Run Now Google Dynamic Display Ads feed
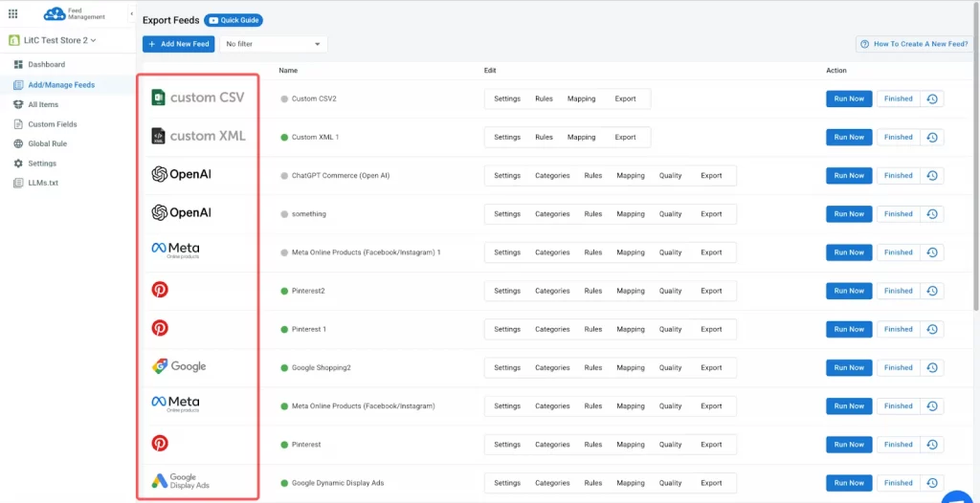980x503 pixels. tap(849, 483)
